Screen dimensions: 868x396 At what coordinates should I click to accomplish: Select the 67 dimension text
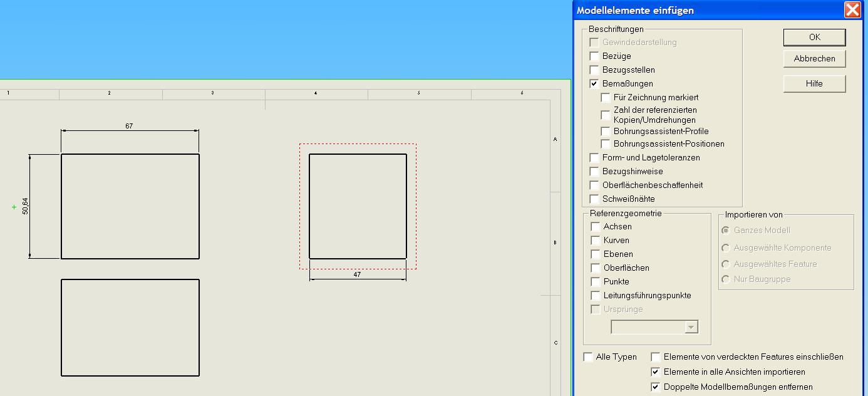click(x=129, y=126)
